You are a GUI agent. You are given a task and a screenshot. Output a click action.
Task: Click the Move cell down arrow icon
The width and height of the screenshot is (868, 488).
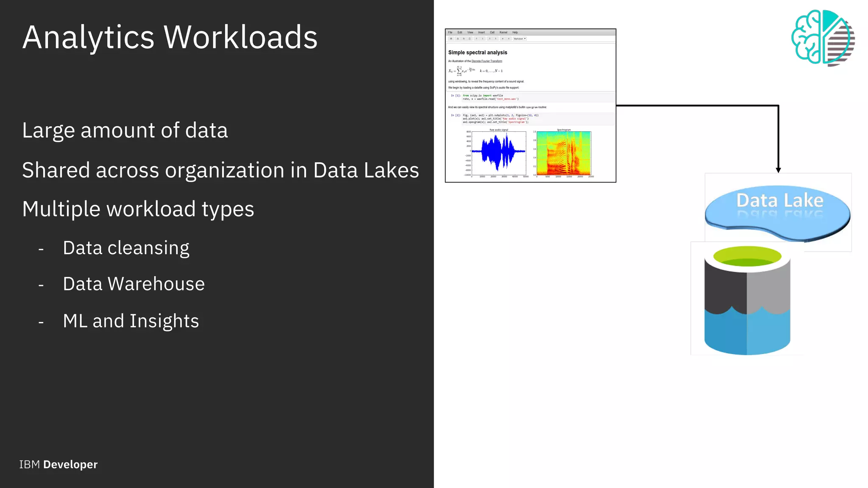click(x=482, y=39)
